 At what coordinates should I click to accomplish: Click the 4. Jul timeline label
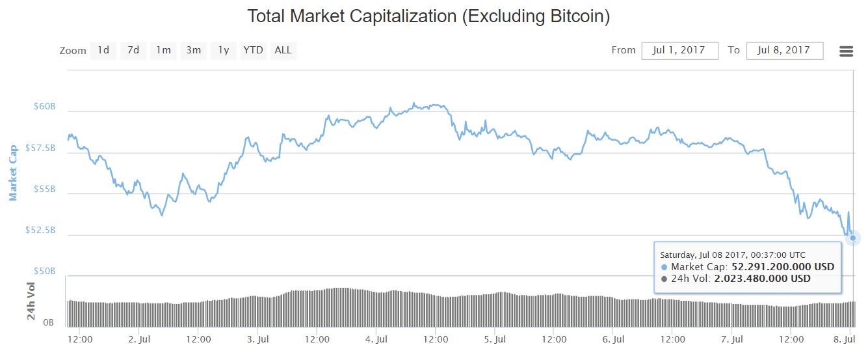377,339
